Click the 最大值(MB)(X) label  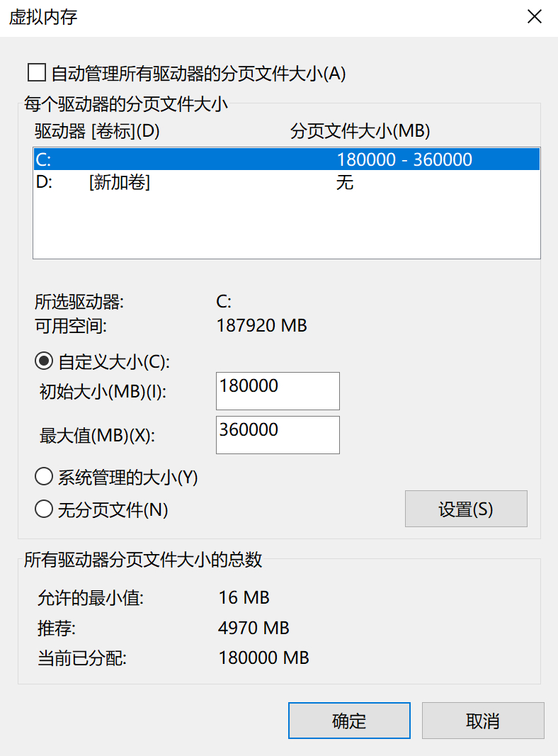tap(97, 435)
